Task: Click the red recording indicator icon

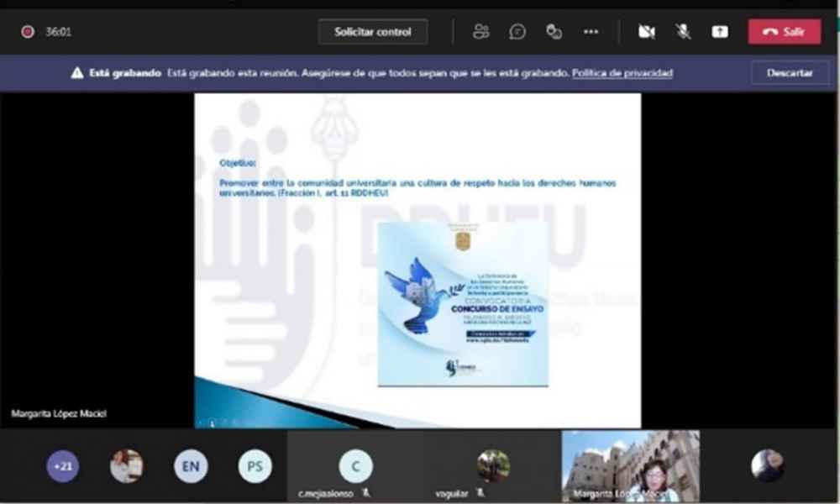Action: pos(28,32)
